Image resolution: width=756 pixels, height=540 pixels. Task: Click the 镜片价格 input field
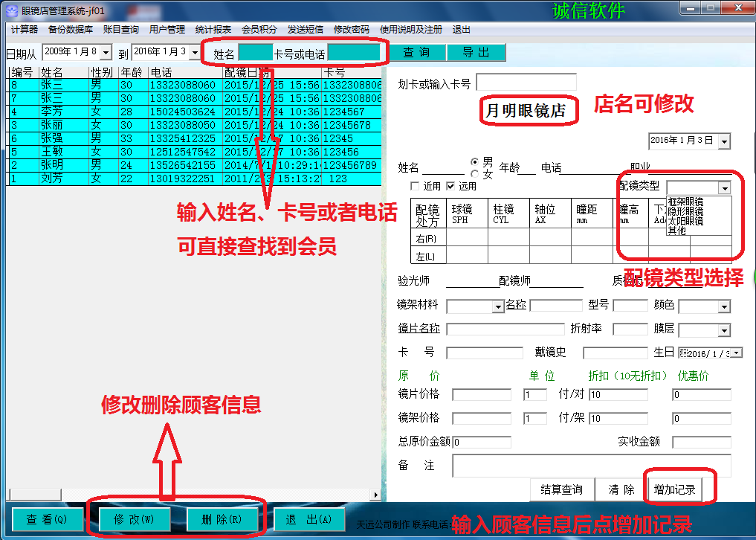click(482, 394)
